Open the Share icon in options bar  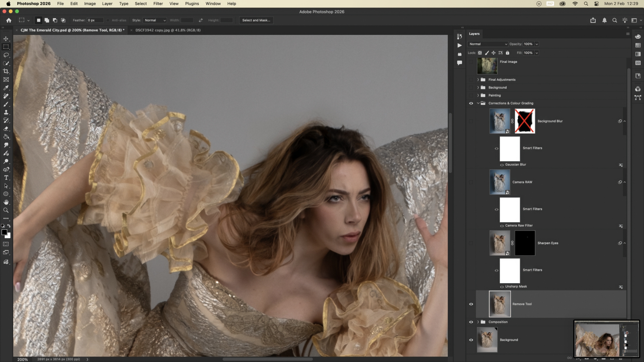pyautogui.click(x=593, y=20)
